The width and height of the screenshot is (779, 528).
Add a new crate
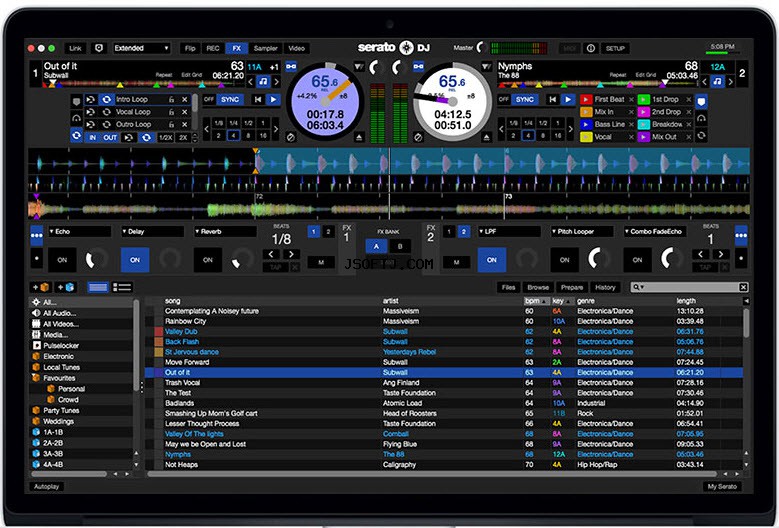click(41, 287)
